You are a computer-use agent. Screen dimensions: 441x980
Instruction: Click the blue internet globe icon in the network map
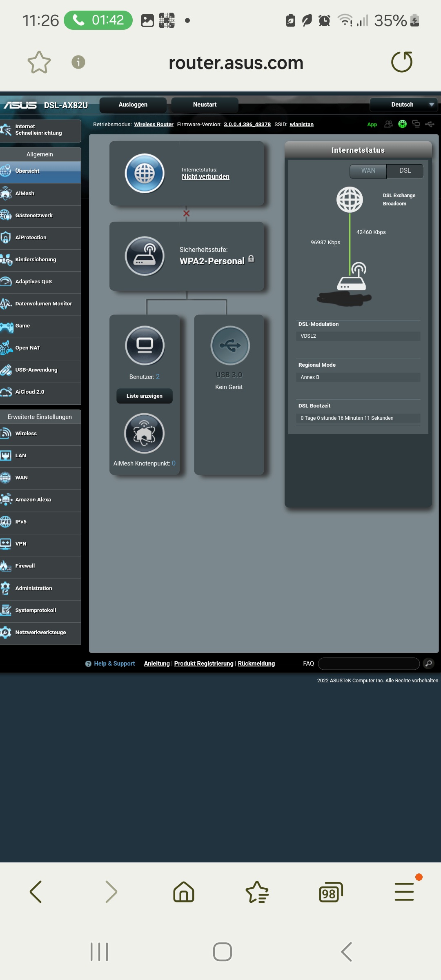[145, 174]
